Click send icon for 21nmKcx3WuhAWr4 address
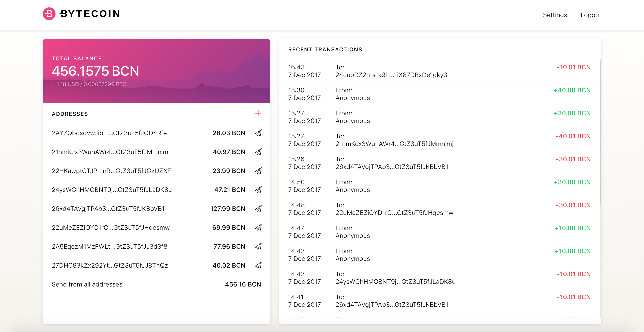 [x=258, y=152]
